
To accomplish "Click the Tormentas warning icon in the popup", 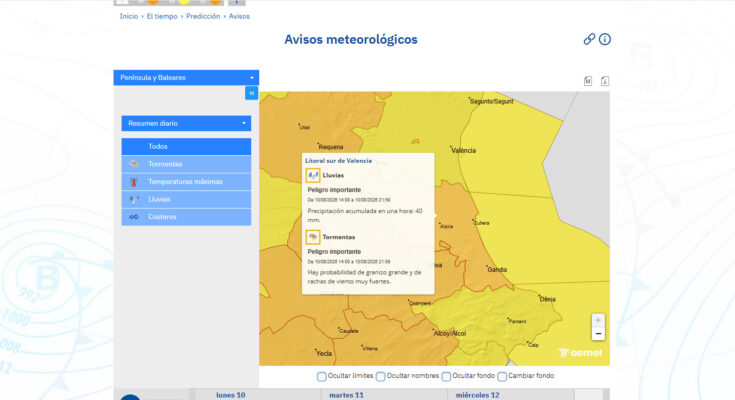I will (x=313, y=237).
